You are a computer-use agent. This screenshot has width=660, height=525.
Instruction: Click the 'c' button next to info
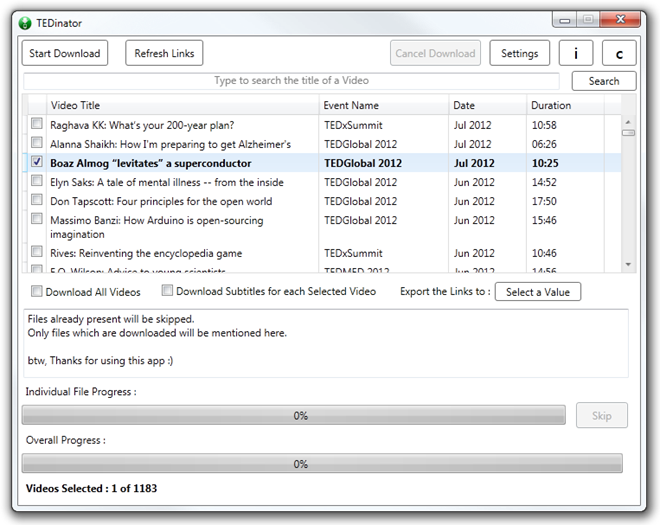coord(619,54)
